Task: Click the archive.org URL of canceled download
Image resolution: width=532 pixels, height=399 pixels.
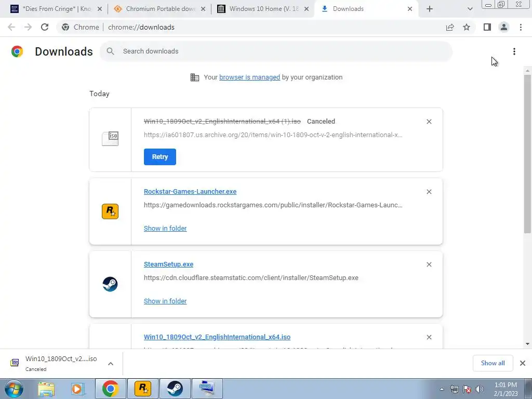Action: 273,135
